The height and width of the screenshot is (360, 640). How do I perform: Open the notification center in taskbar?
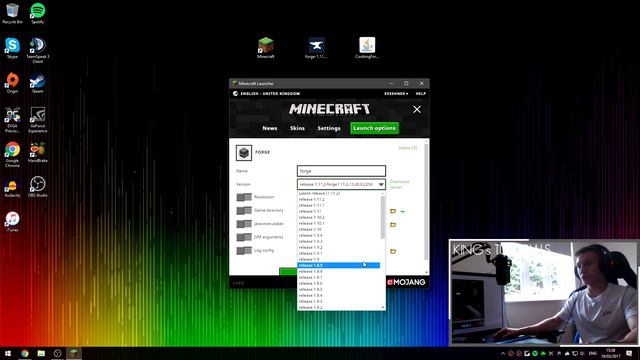click(629, 353)
